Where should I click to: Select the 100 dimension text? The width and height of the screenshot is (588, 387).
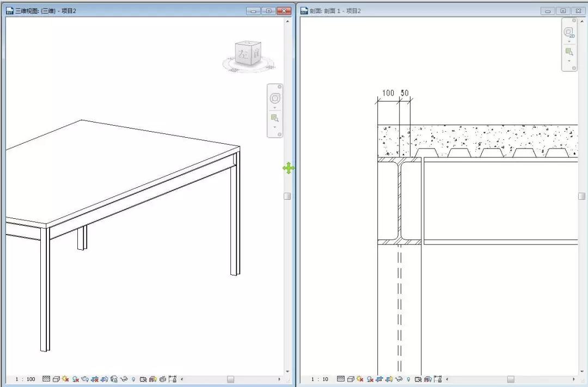(x=388, y=93)
